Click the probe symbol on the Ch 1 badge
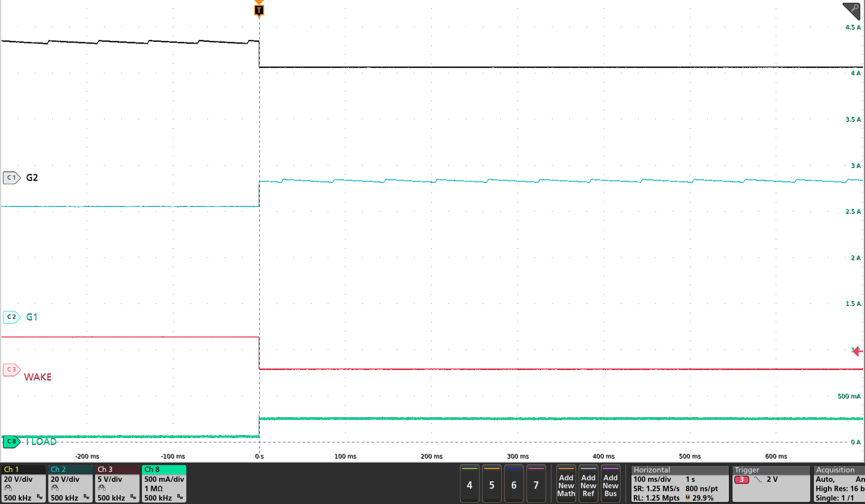 [x=8, y=488]
